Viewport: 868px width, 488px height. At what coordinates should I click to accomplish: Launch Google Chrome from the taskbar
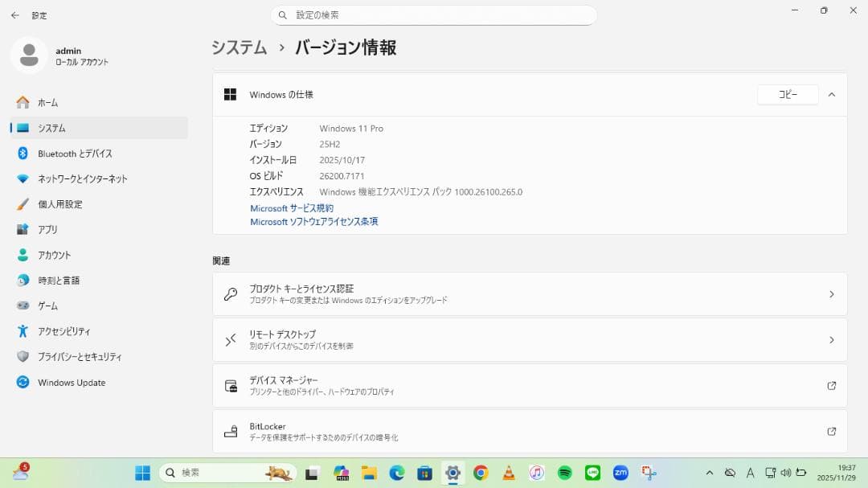point(481,473)
